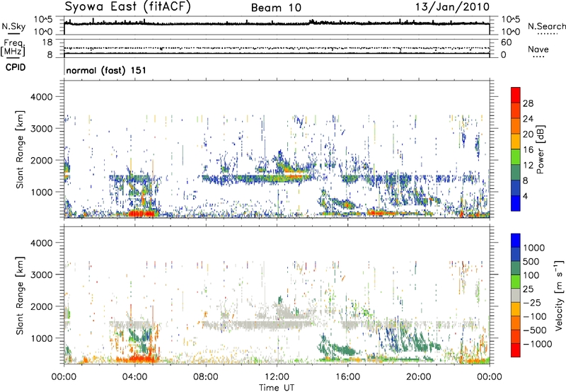
Task: Click the "−500" label on Velocity colorbar
Action: 535,330
